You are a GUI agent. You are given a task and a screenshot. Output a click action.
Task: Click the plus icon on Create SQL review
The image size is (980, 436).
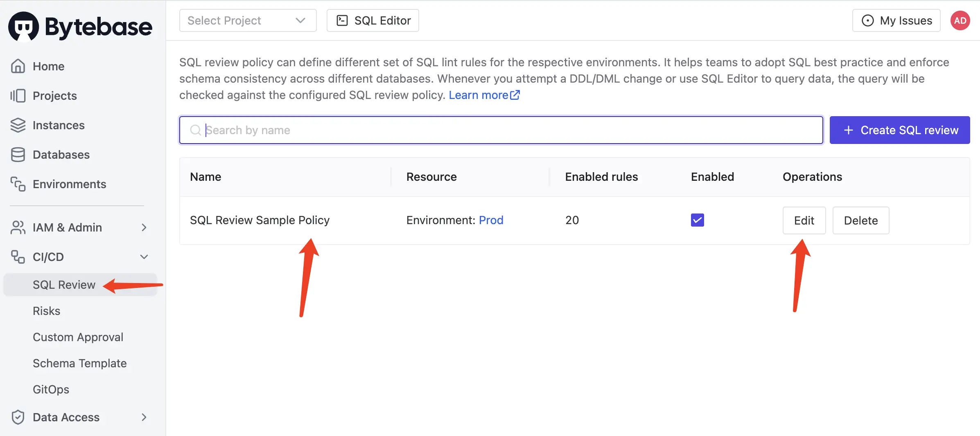(x=849, y=130)
